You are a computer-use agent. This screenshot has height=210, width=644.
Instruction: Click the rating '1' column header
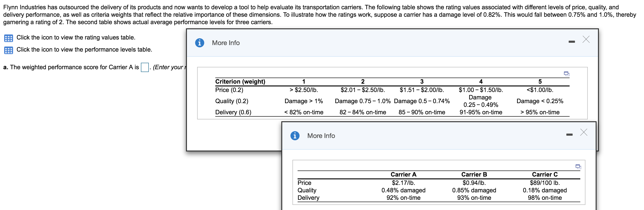click(x=304, y=82)
